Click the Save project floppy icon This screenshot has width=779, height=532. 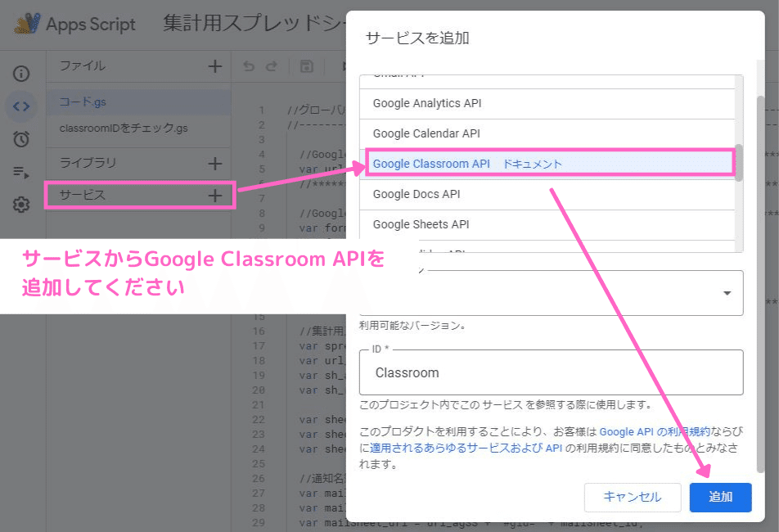pos(307,66)
